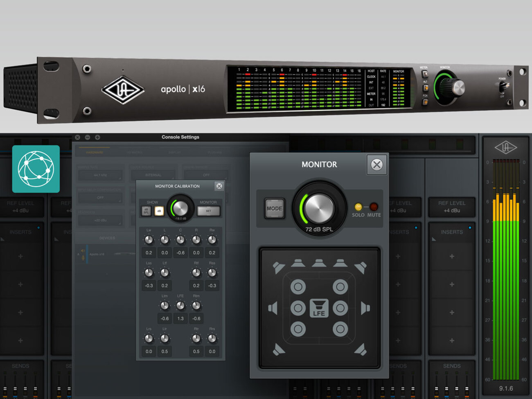Viewport: 532px width, 399px height.
Task: Toggle the right rear surround speaker icon
Action: 360,349
